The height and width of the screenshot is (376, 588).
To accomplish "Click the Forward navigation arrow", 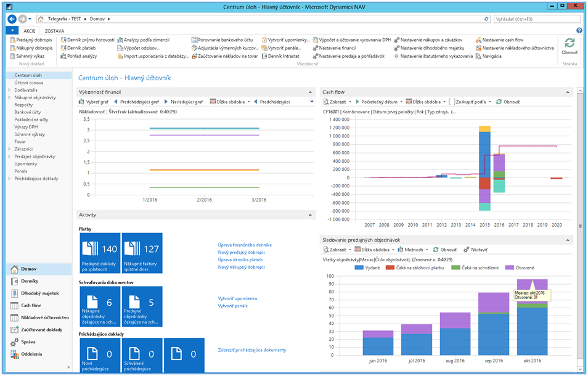I will pos(23,18).
